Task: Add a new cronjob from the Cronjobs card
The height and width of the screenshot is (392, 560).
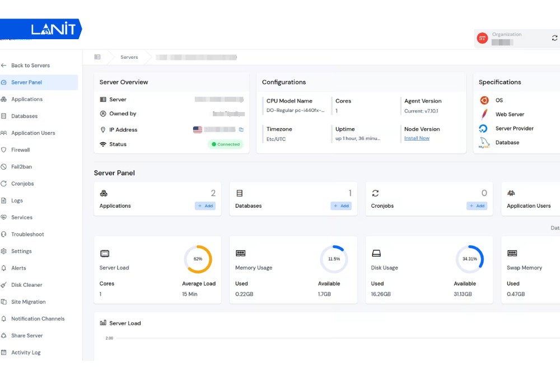Action: click(477, 206)
